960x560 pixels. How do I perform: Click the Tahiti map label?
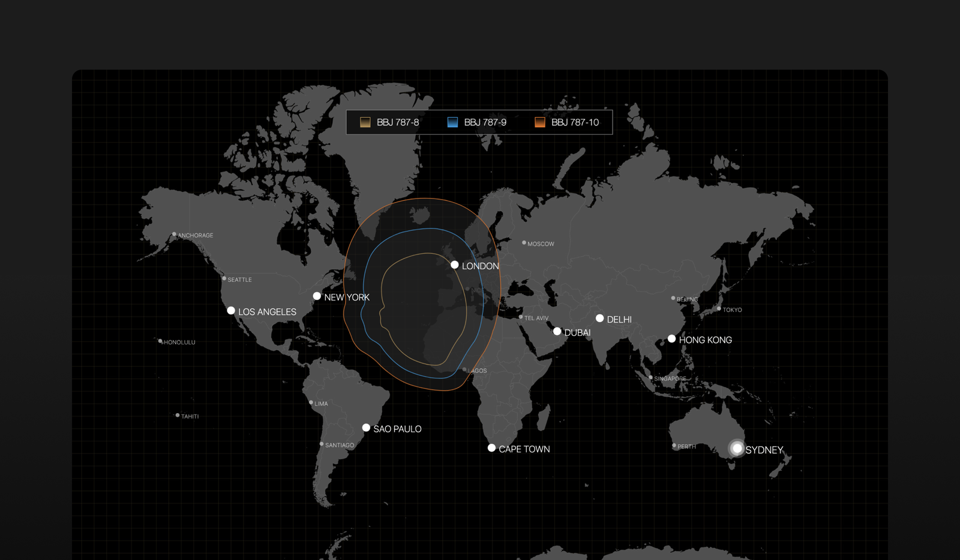[x=190, y=417]
